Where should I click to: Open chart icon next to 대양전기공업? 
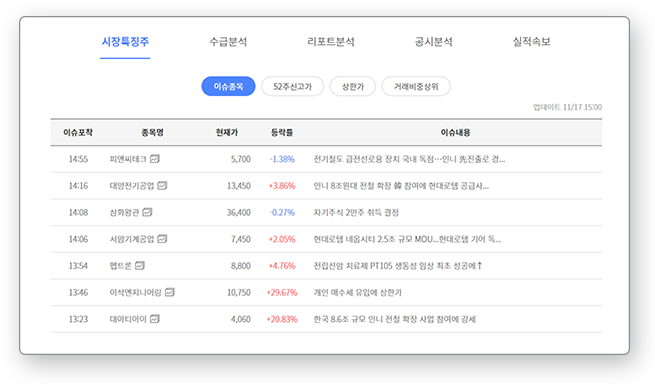click(x=162, y=186)
